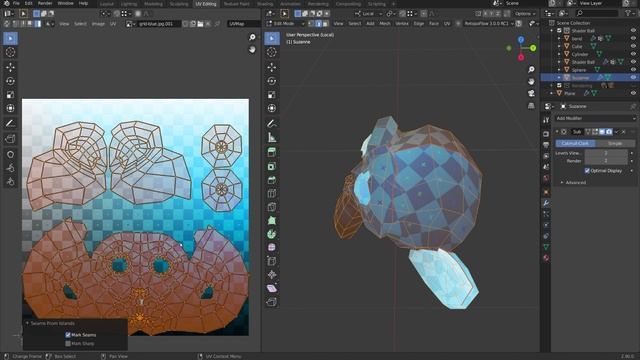Select the Scale tool in 3D viewport
Screen dimensions: 640x360
pyautogui.click(x=272, y=95)
